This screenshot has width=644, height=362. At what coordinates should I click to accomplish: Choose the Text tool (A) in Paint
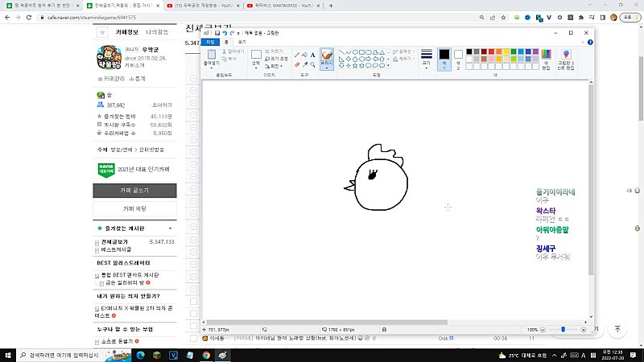pos(312,55)
